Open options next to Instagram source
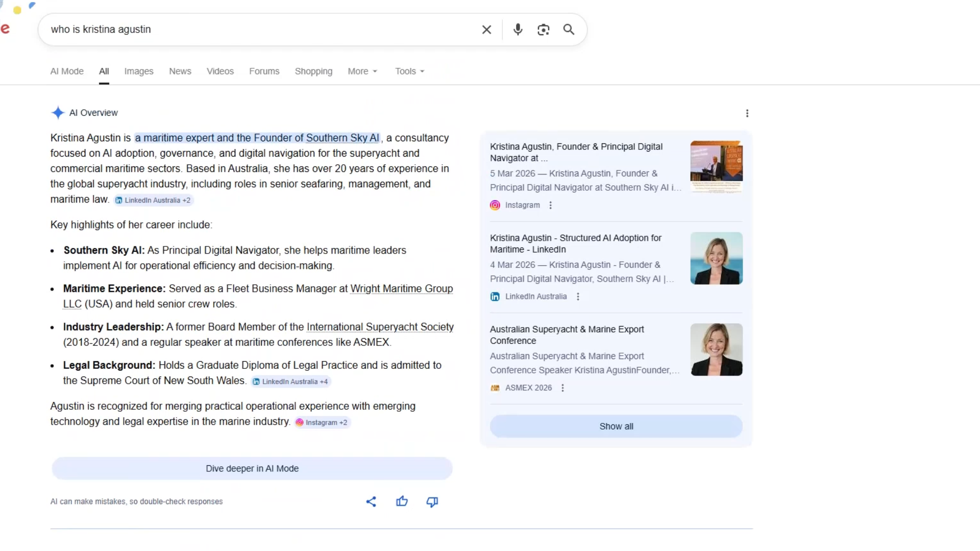 point(550,205)
